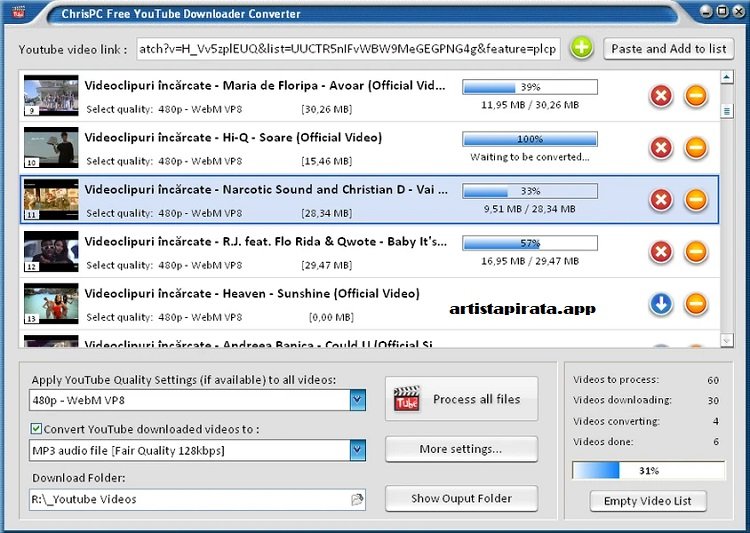Browse for download folder icon
The image size is (750, 533).
tap(357, 500)
